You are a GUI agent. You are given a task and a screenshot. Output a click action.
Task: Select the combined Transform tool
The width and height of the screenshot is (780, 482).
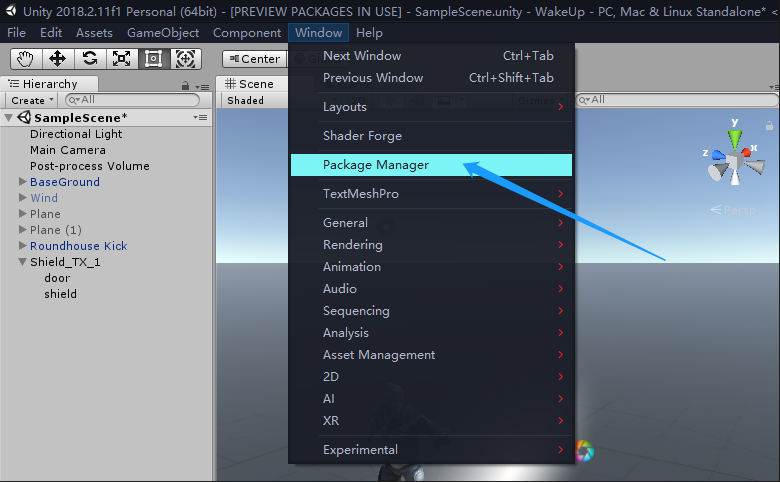(x=185, y=59)
